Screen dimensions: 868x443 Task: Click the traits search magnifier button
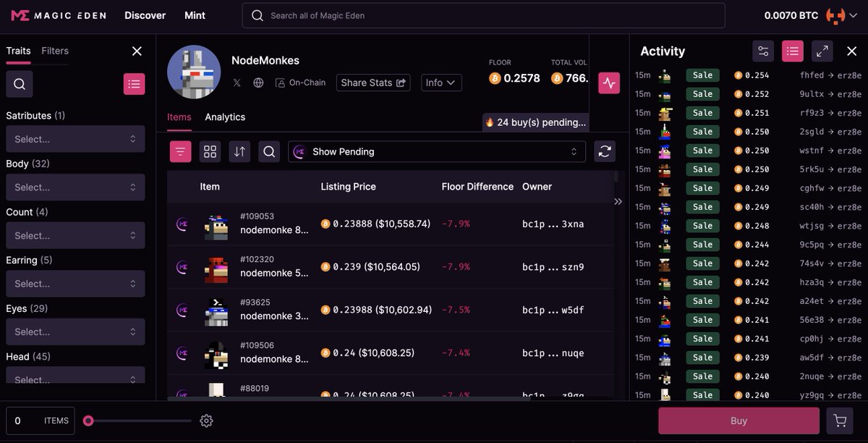[x=20, y=84]
